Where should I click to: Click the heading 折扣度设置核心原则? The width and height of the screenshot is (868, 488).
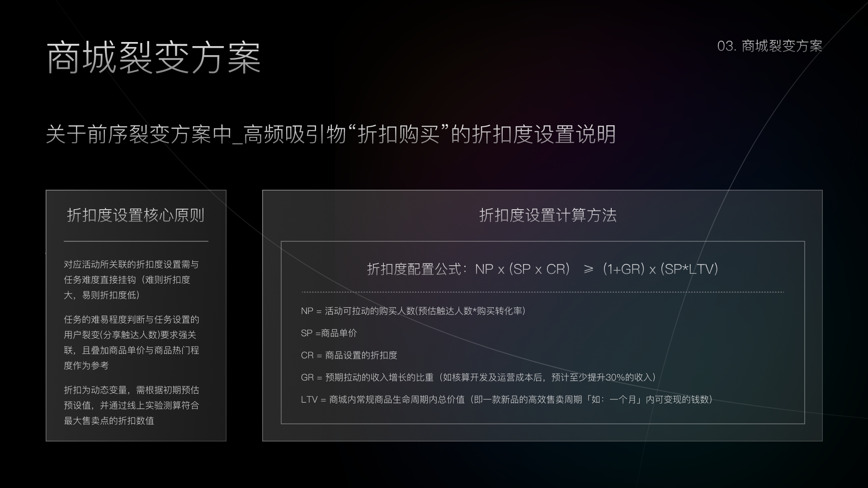coord(136,215)
